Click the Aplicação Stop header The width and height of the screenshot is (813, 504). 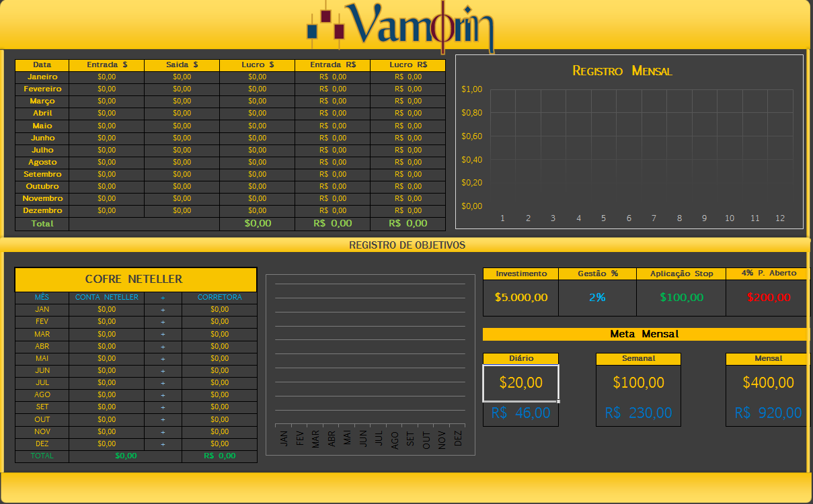tap(681, 274)
